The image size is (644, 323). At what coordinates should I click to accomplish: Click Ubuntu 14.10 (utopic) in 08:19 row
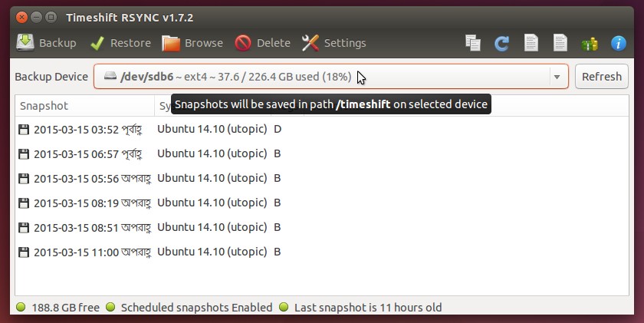pos(212,203)
